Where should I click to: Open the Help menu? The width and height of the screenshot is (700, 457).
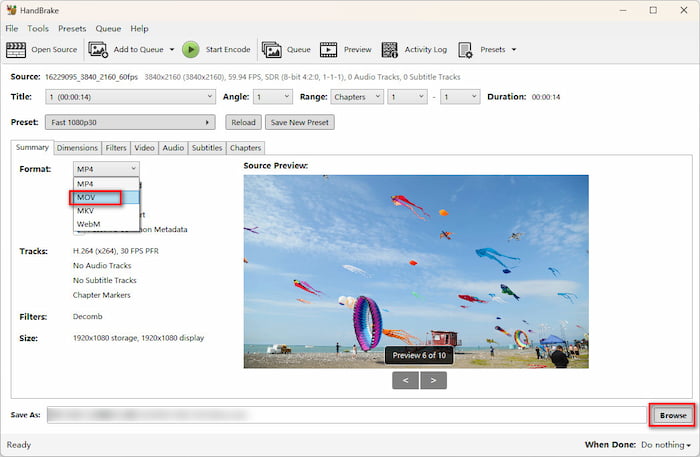(139, 29)
